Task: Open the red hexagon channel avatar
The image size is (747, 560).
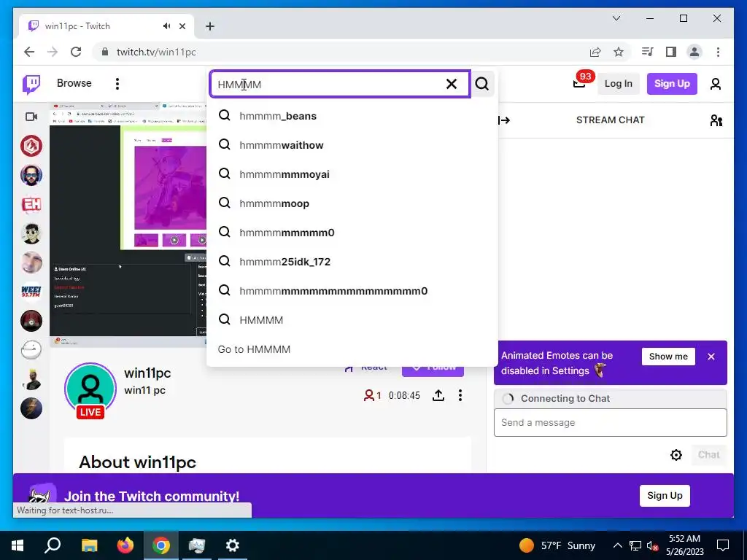Action: [31, 146]
